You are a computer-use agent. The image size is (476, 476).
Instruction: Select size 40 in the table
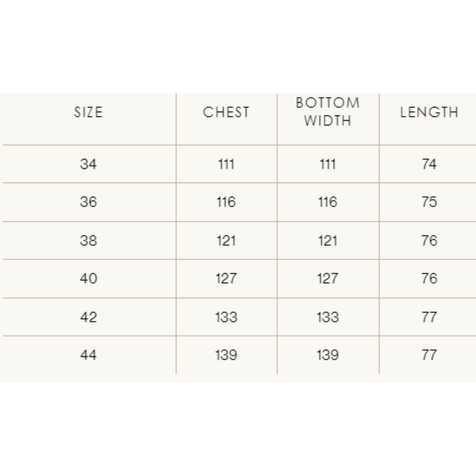point(88,279)
